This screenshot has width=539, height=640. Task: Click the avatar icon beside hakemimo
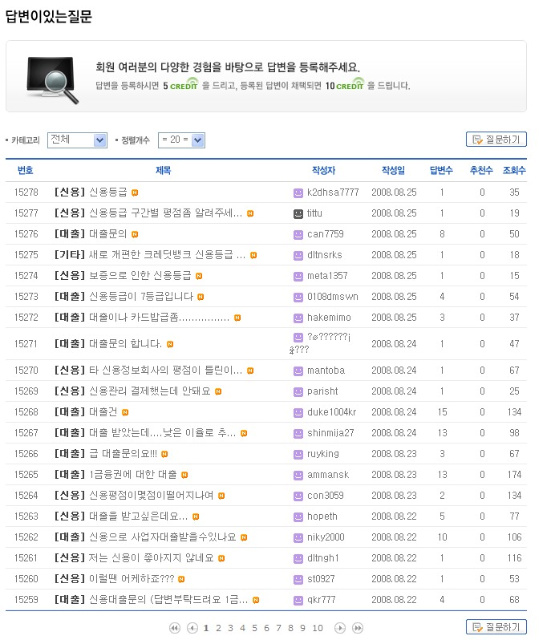pos(298,318)
